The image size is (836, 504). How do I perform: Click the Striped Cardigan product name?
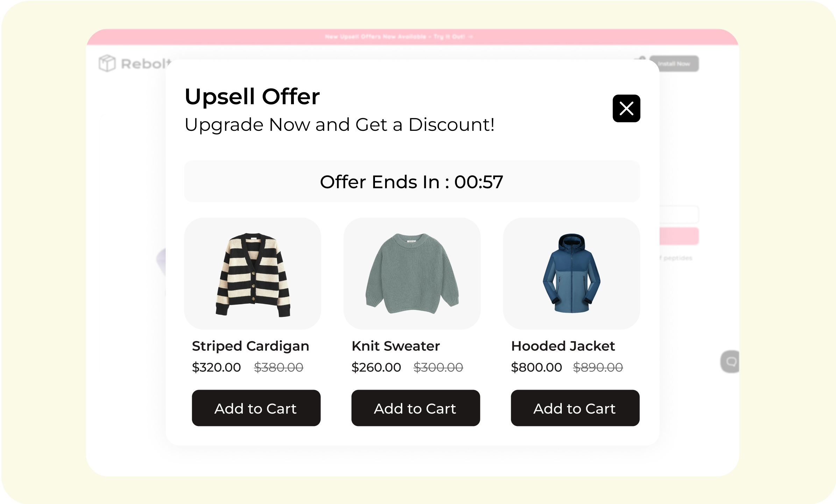pyautogui.click(x=250, y=346)
